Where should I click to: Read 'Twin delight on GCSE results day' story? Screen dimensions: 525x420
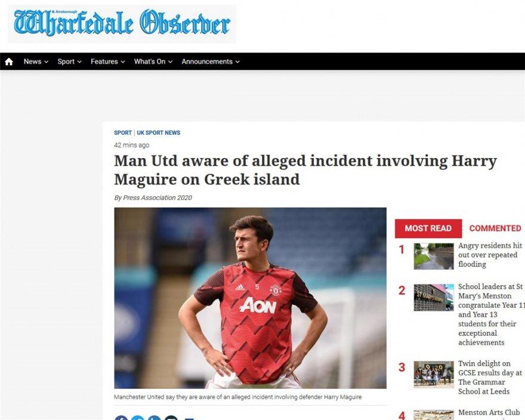[x=490, y=378]
